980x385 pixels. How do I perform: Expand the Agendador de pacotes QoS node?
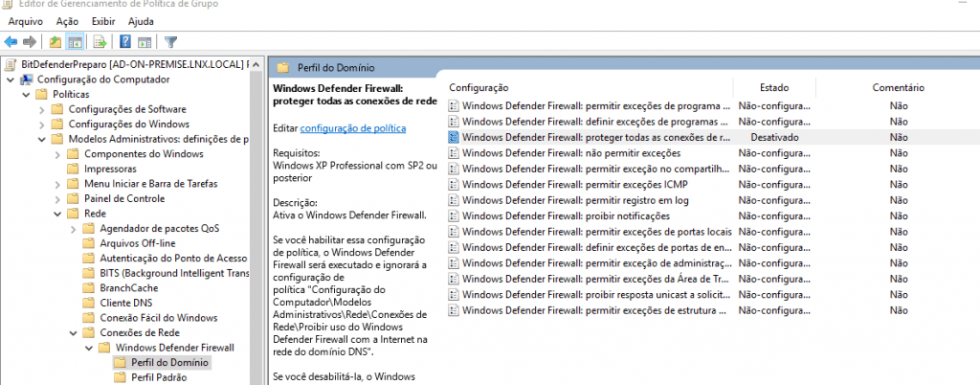73,229
